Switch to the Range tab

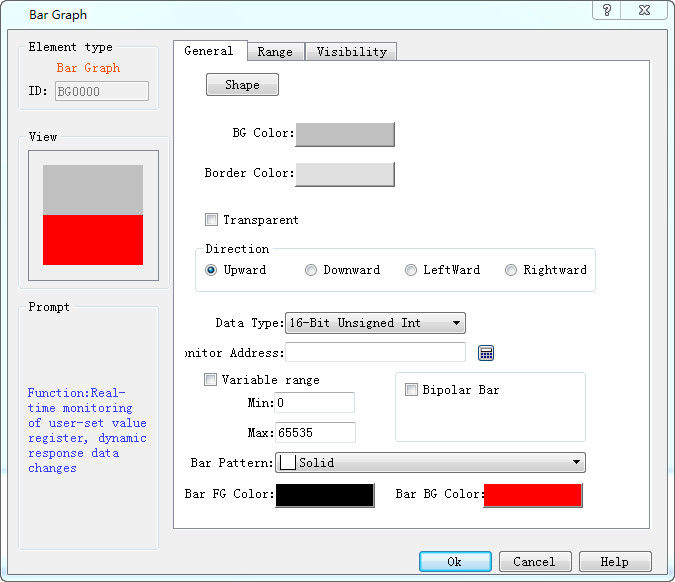click(276, 52)
